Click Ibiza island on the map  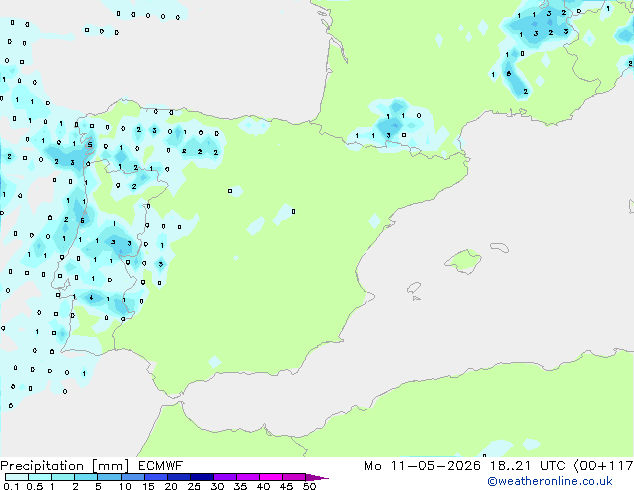click(x=414, y=288)
